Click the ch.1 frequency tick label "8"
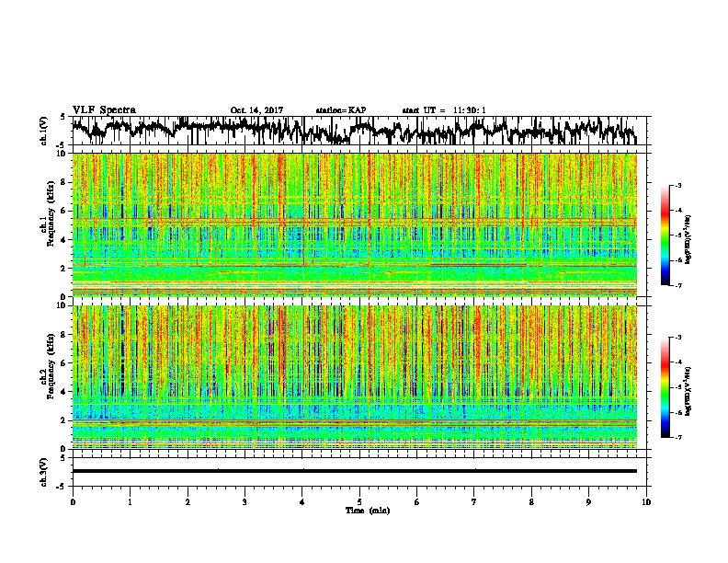The image size is (728, 563). [65, 182]
